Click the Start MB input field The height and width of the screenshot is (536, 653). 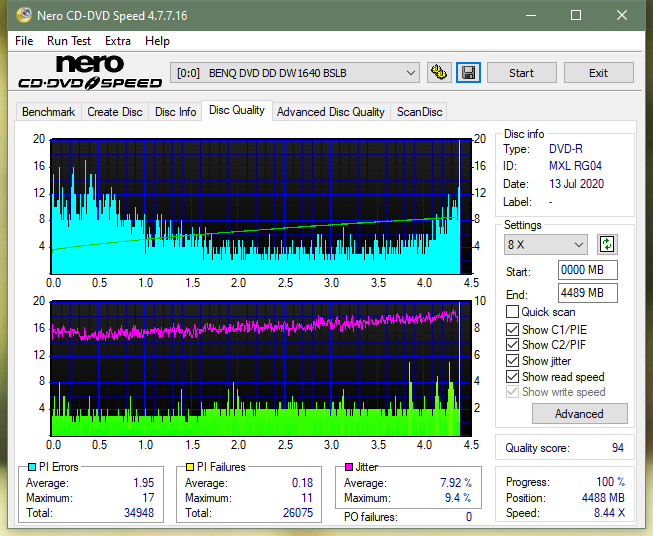(x=587, y=270)
